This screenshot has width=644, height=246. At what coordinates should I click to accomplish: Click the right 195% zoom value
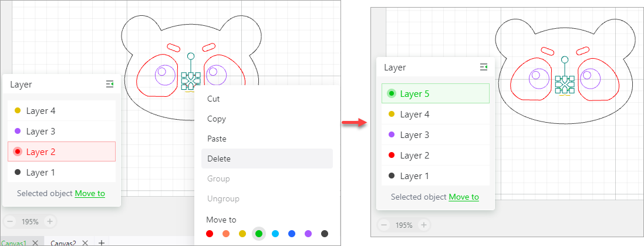pos(404,225)
